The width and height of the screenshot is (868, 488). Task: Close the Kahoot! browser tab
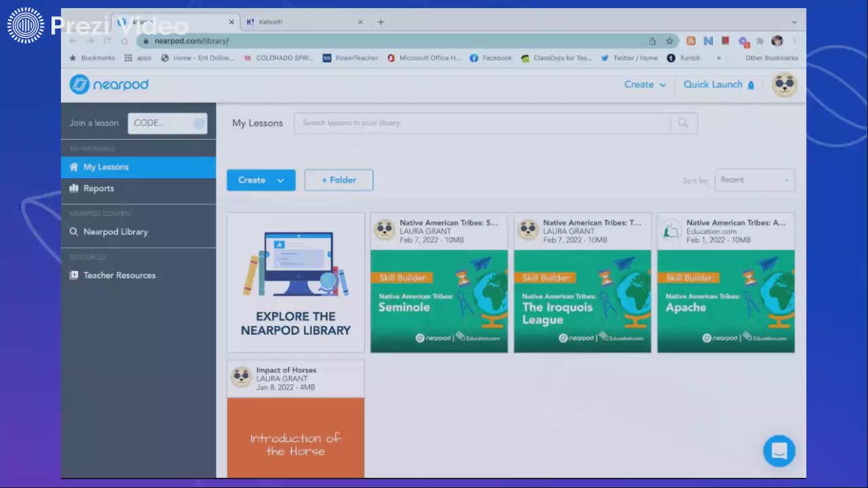(360, 22)
